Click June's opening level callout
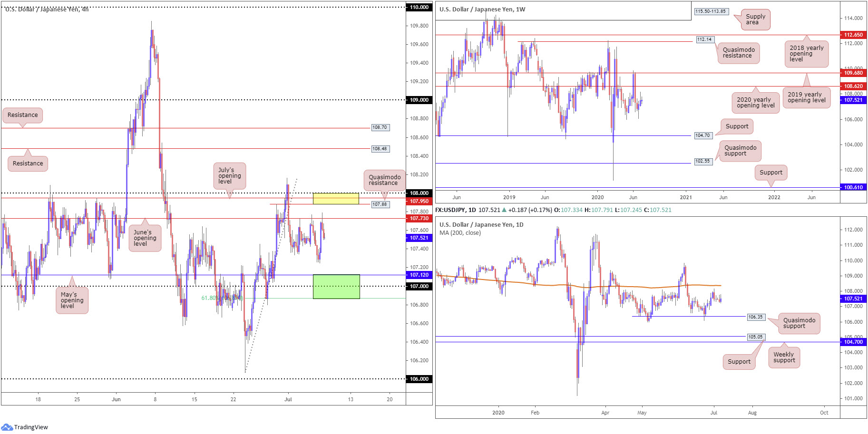This screenshot has width=868, height=434. tap(145, 238)
